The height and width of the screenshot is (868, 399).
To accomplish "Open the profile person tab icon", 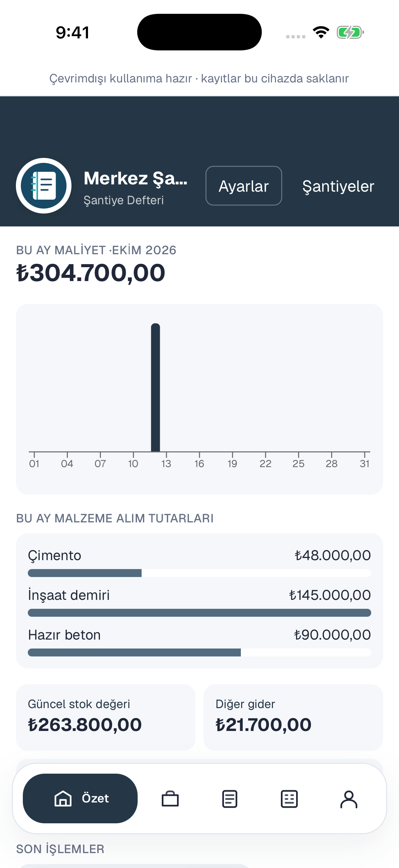I will point(349,799).
